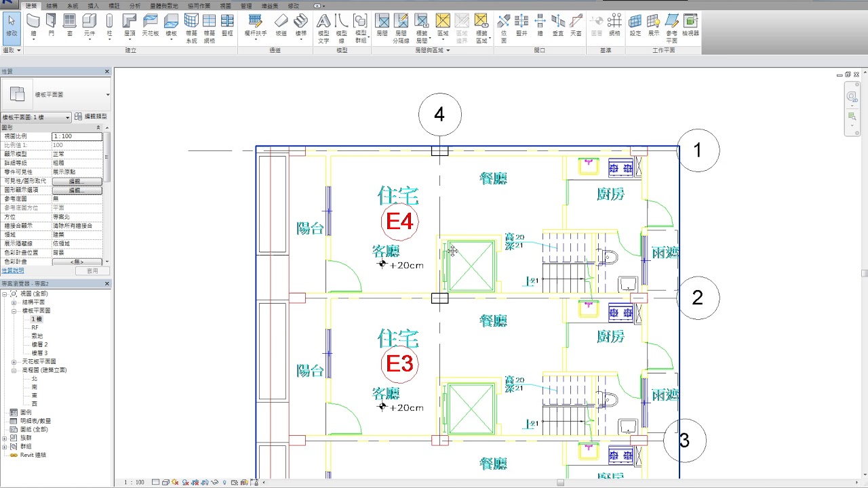Click the 依面 (By Face) opening tool
The width and height of the screenshot is (868, 488).
504,28
